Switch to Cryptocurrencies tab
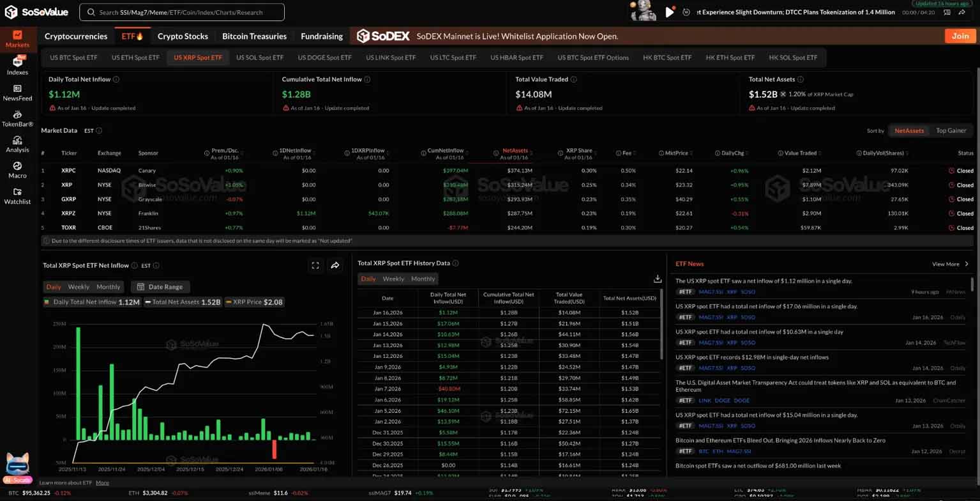The height and width of the screenshot is (501, 980). coord(76,36)
